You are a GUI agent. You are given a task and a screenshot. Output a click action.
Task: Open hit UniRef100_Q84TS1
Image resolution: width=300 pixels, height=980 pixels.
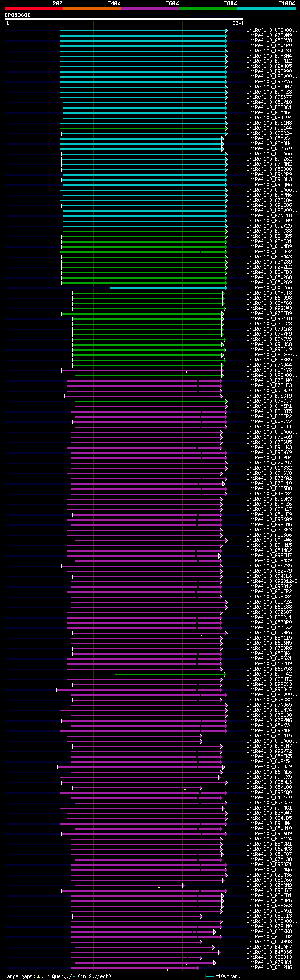click(269, 51)
